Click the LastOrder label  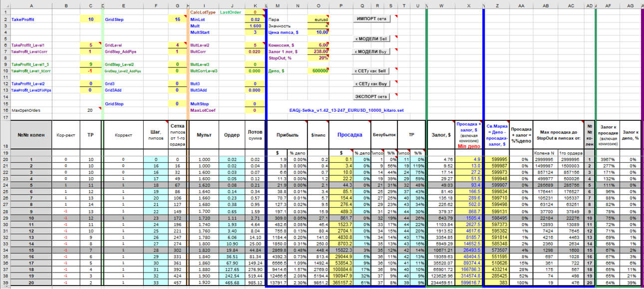coord(231,12)
